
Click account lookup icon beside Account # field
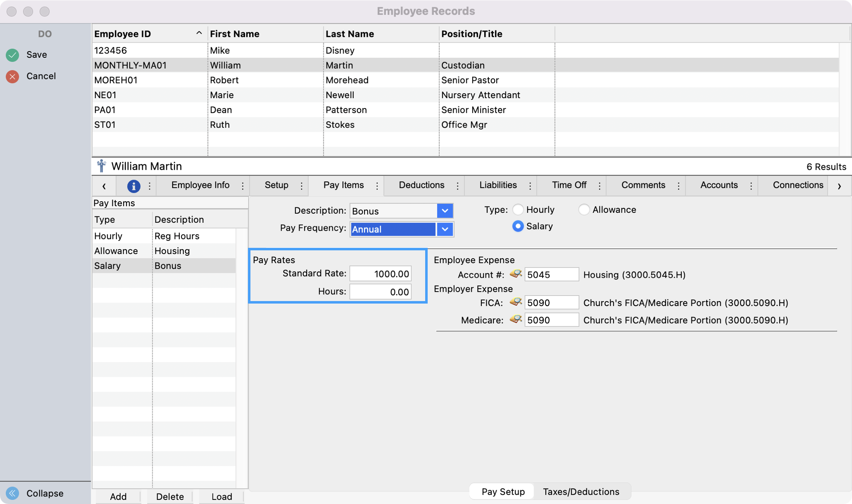(516, 274)
